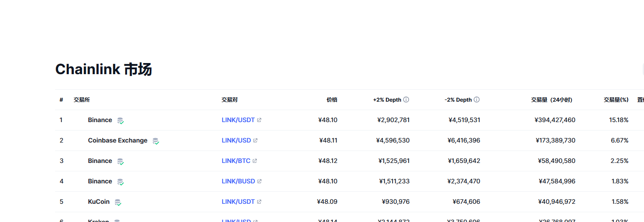Click external link icon next to LINK/BTC
The height and width of the screenshot is (222, 644).
pos(255,161)
